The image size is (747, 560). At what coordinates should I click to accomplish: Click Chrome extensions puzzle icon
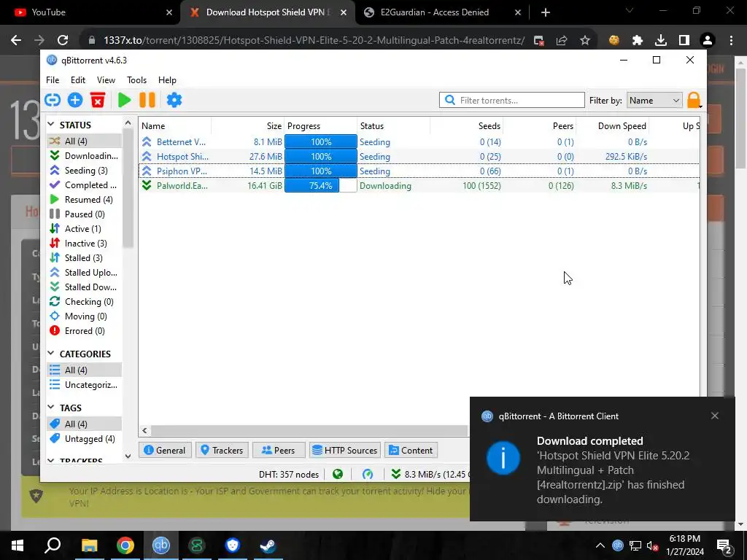(x=638, y=41)
